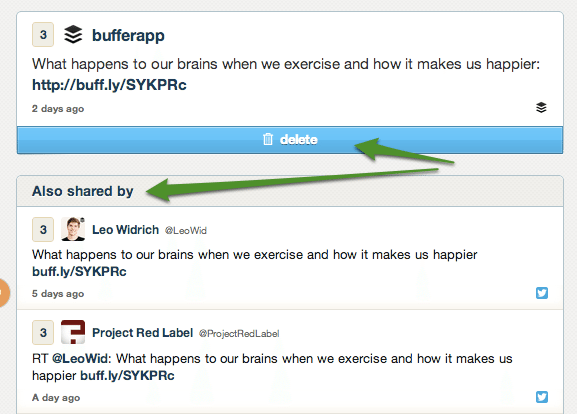Click the score badge 3 beside Leo Widrich
Viewport: 577px width, 414px height.
point(43,230)
